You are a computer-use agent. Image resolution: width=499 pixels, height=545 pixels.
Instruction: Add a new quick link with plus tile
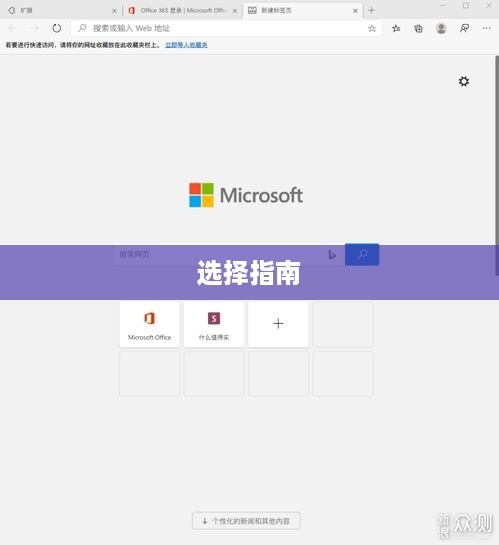pos(278,324)
